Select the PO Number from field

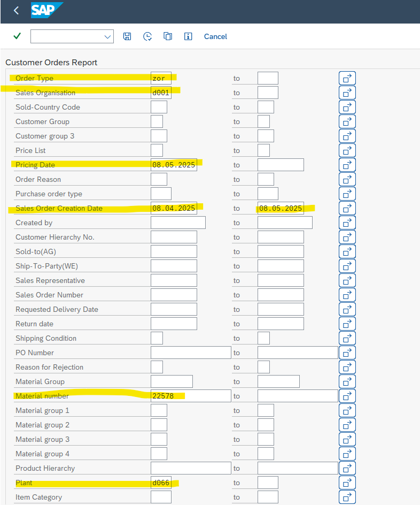pos(191,353)
